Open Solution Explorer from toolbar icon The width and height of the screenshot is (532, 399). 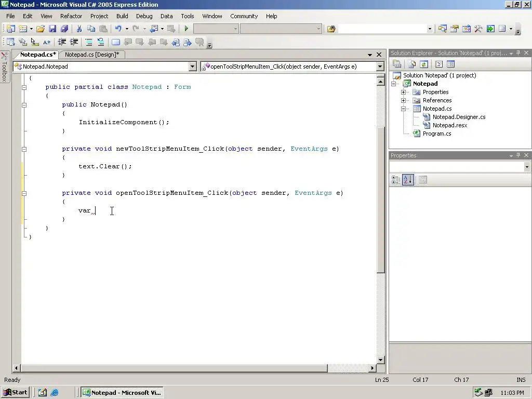pos(443,29)
